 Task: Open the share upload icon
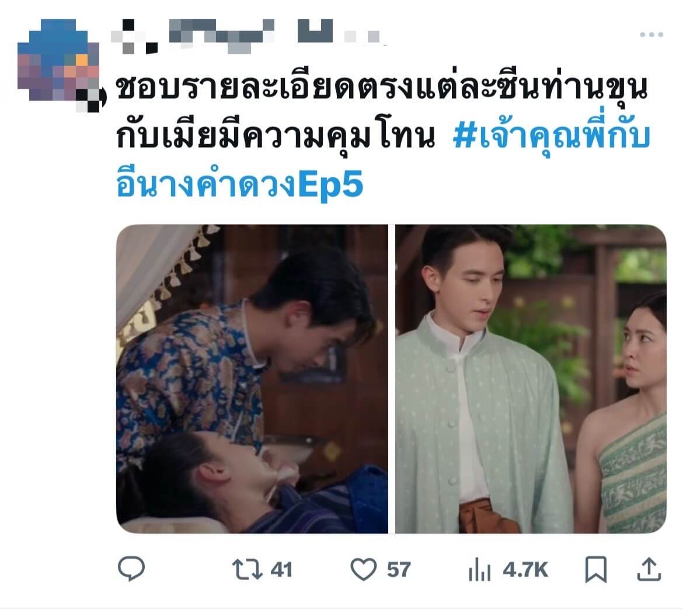coord(649,569)
